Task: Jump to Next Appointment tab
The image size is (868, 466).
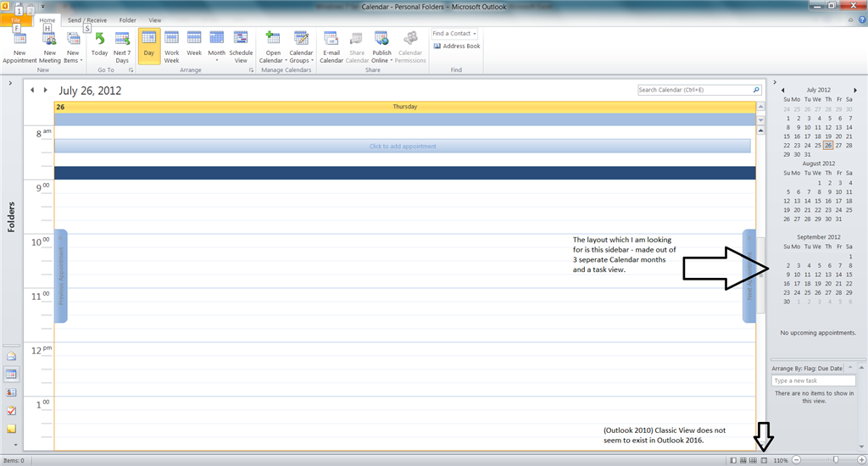Action: [749, 275]
